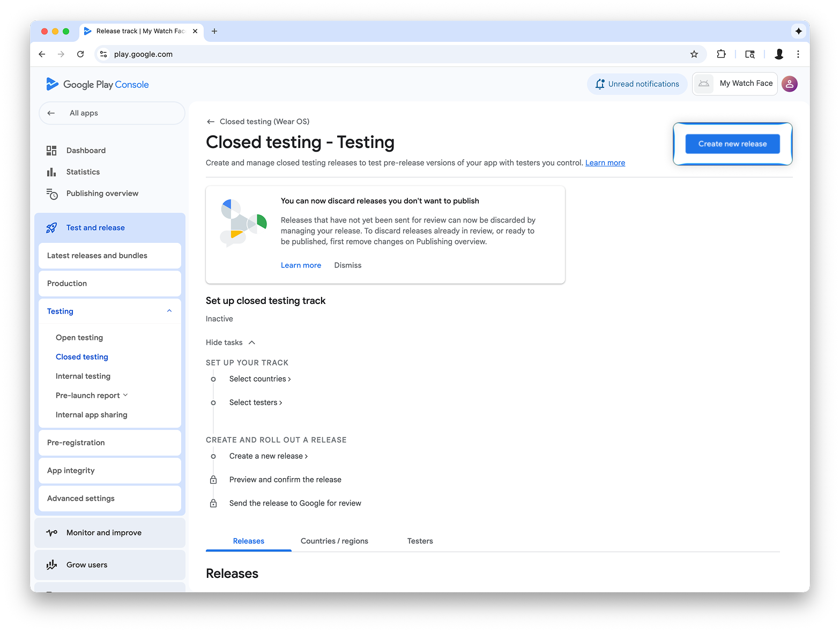Click the Create new release button
Screen dimensions: 840x632
pos(732,144)
